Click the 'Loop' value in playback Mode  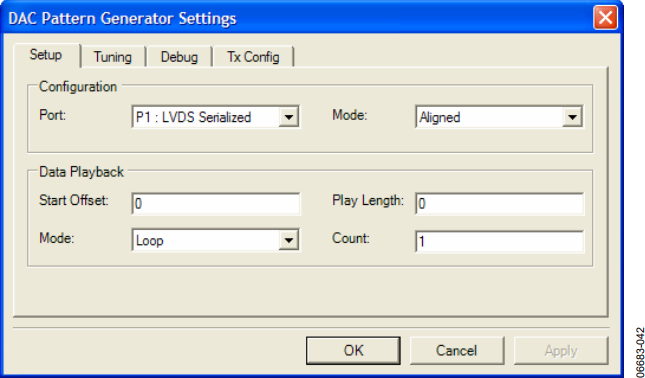click(150, 241)
